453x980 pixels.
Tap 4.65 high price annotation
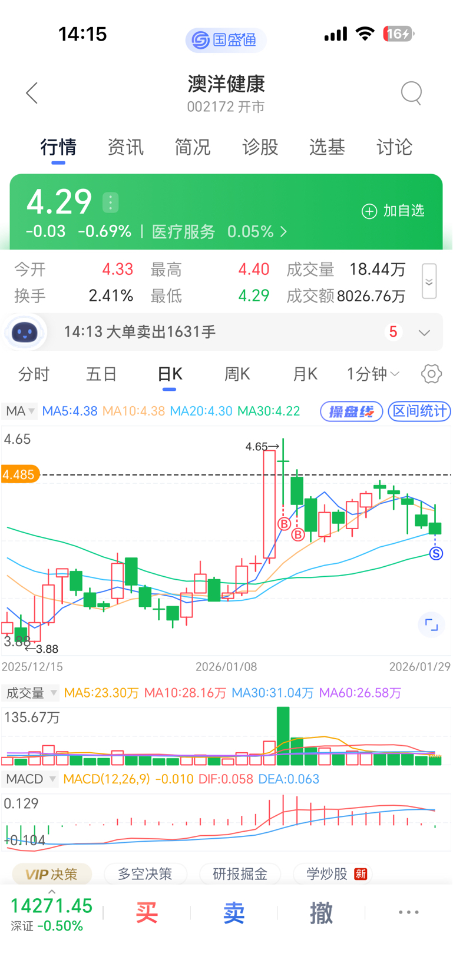click(x=262, y=447)
